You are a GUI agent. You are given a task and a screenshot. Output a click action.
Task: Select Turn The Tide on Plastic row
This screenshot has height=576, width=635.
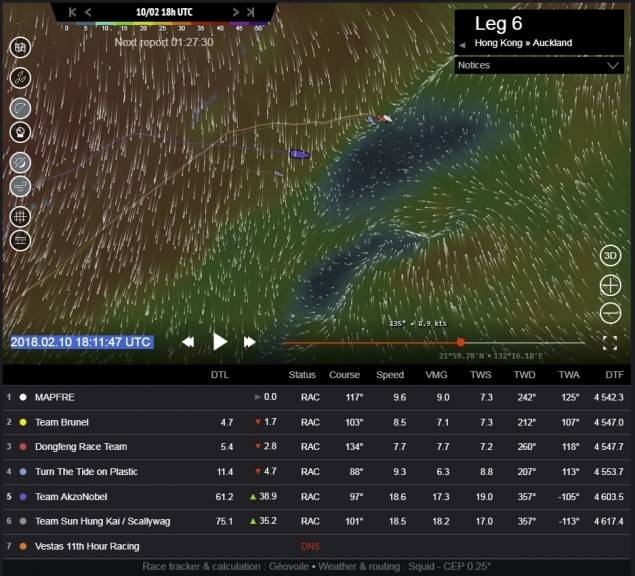[317, 472]
